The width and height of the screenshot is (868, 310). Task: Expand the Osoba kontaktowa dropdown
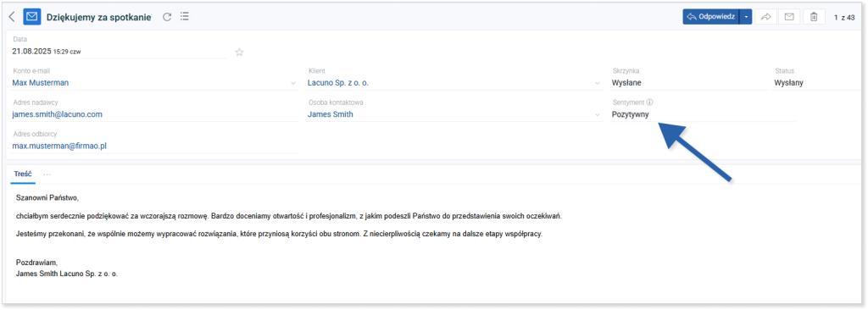(x=598, y=115)
